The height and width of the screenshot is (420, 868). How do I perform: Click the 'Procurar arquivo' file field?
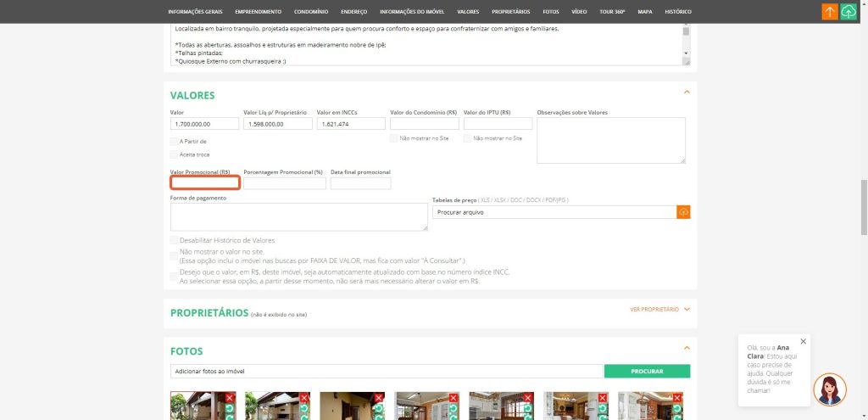[x=554, y=211]
